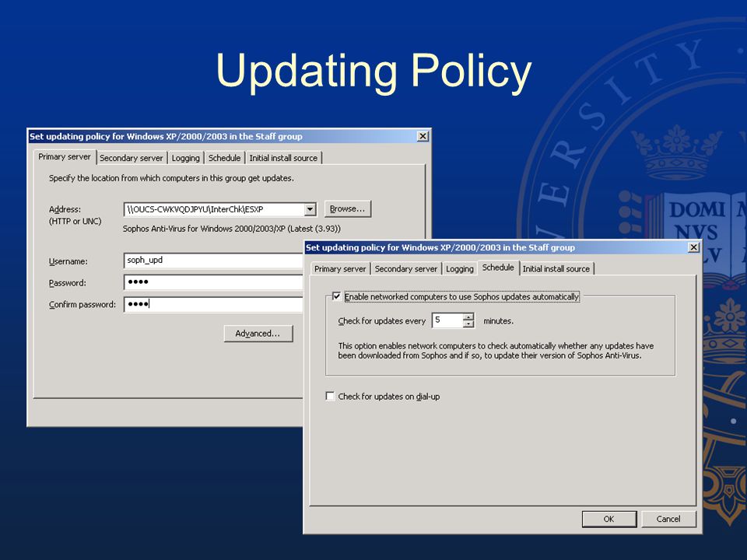Click the 'Check for updates every' label
747x560 pixels.
click(381, 321)
